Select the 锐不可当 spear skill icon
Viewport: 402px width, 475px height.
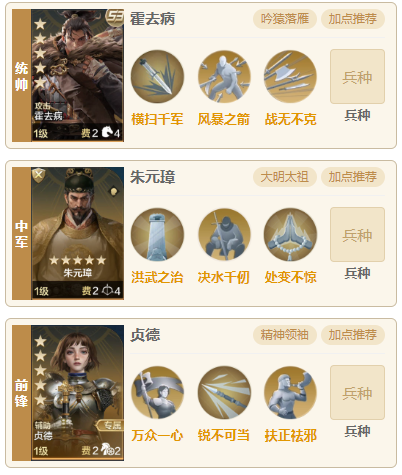click(x=224, y=393)
